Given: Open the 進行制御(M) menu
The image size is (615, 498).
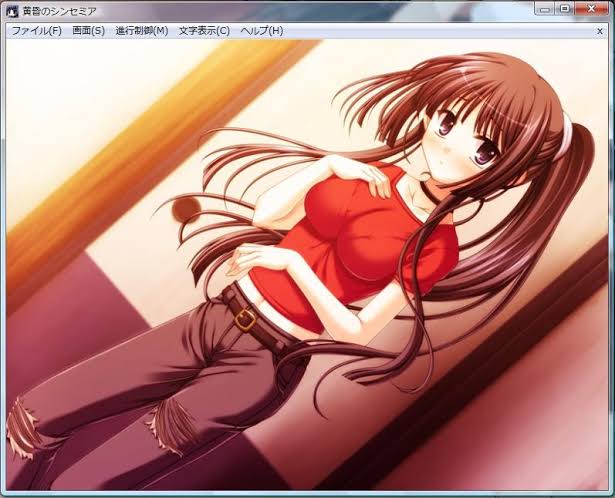Looking at the screenshot, I should (x=142, y=31).
